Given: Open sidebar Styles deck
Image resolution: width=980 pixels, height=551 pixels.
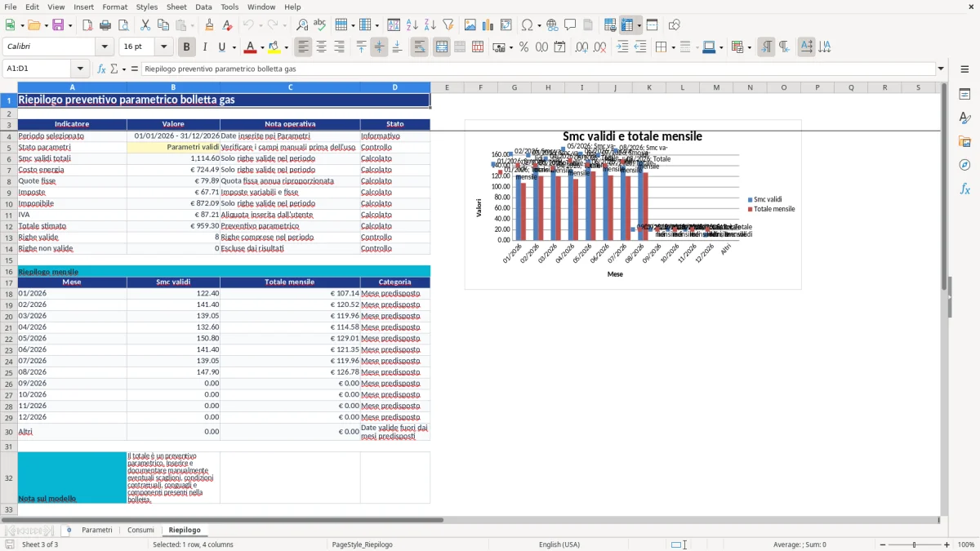Looking at the screenshot, I should (964, 118).
